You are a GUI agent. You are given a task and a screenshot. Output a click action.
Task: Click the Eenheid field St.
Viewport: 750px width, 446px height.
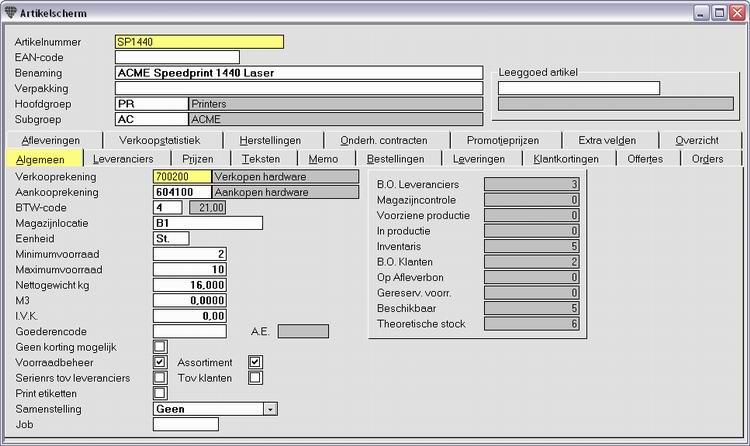171,238
